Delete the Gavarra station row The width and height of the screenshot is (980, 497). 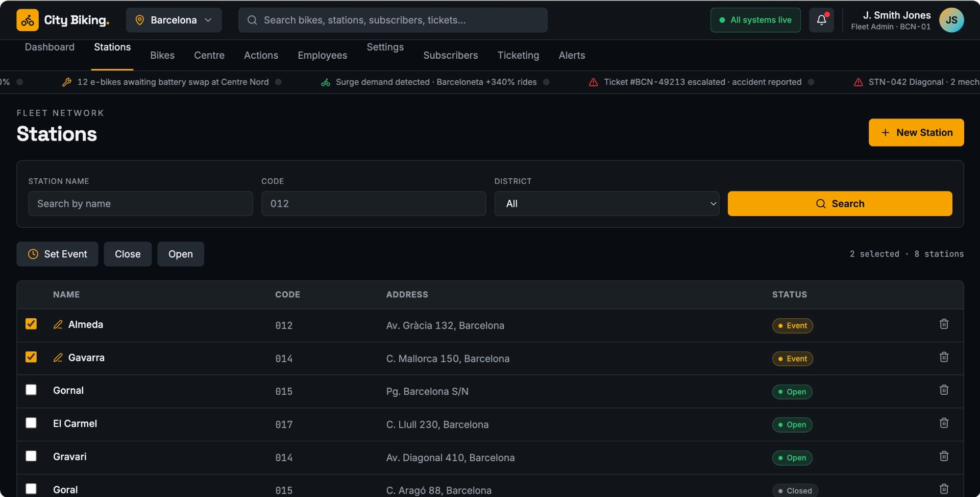coord(944,357)
